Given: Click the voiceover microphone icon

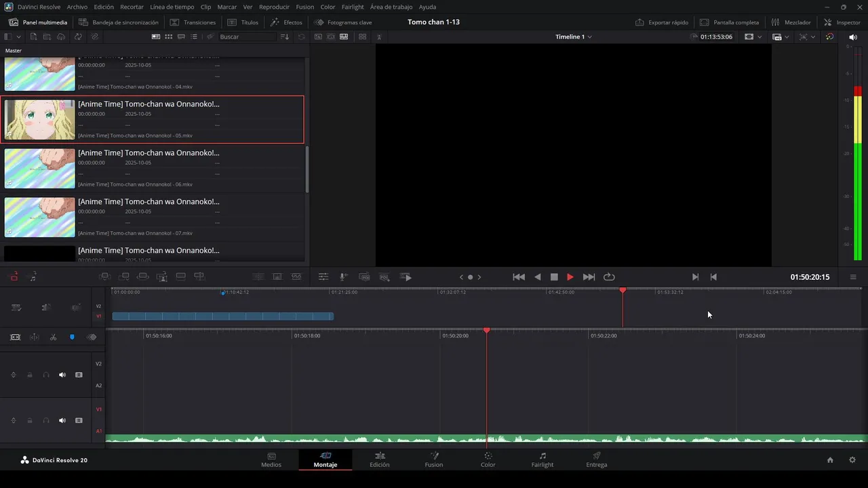Looking at the screenshot, I should [x=343, y=277].
